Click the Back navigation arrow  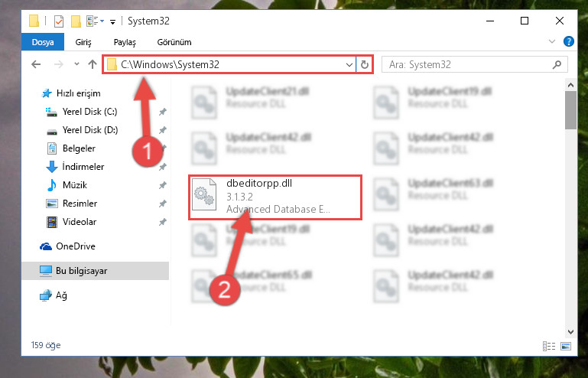(36, 64)
